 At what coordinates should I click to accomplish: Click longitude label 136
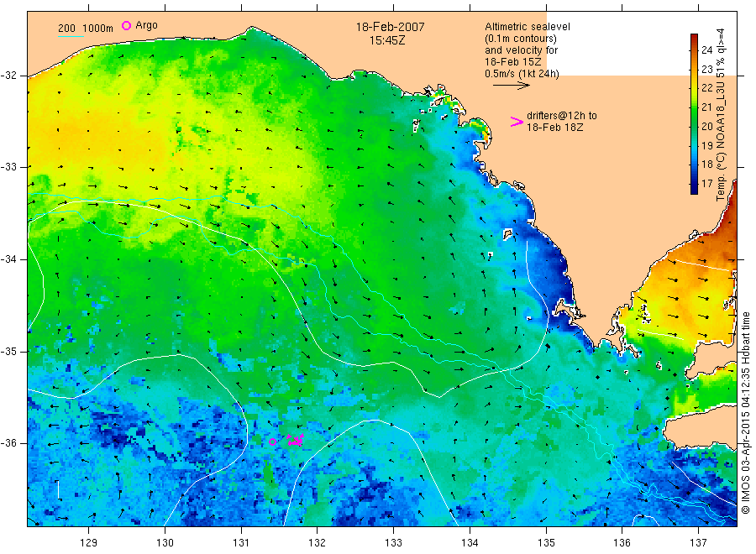[622, 543]
